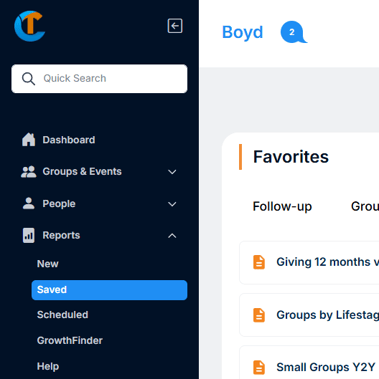Viewport: 379px width, 379px height.
Task: Click the orange and blue app logo
Action: pyautogui.click(x=30, y=26)
